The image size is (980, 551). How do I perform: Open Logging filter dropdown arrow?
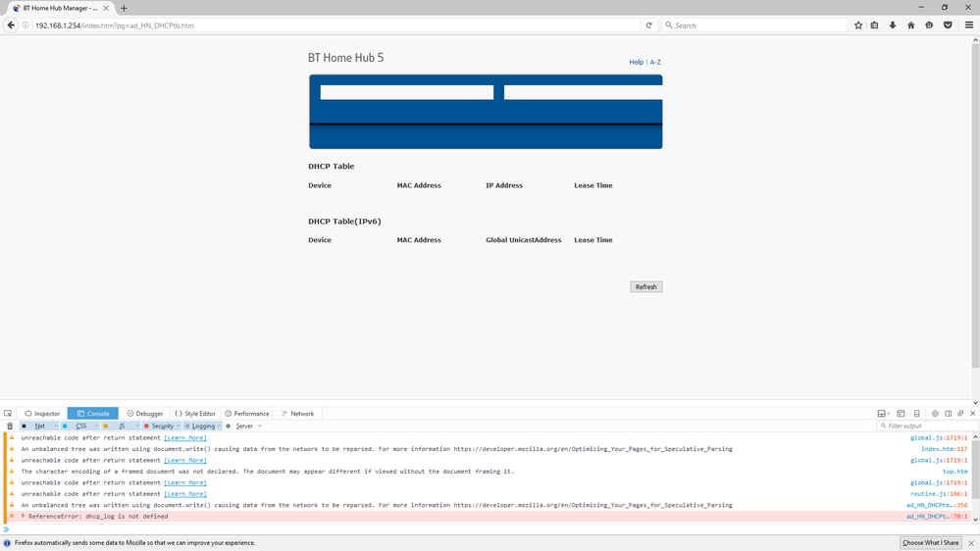click(219, 426)
